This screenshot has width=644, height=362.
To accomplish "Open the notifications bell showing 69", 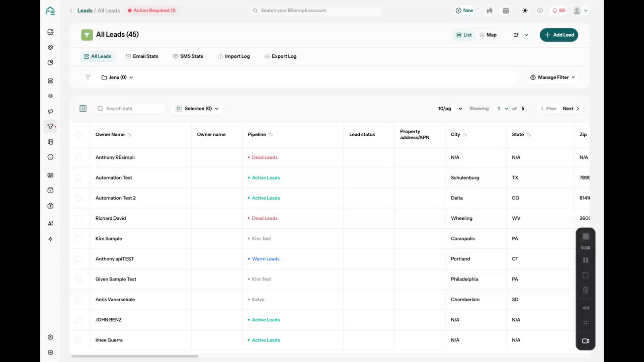I will tap(558, 10).
